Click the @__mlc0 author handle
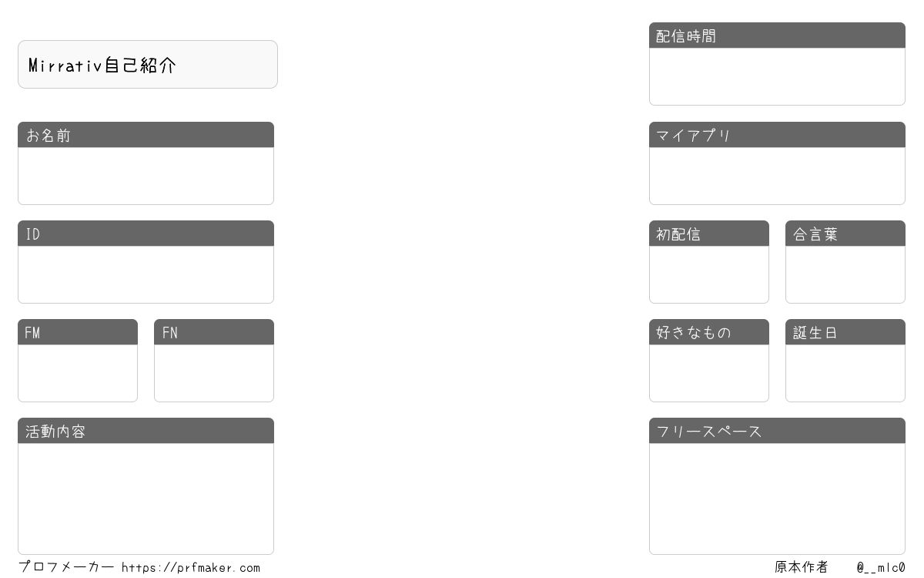Screen dimensions: 924x578 pyautogui.click(x=881, y=568)
